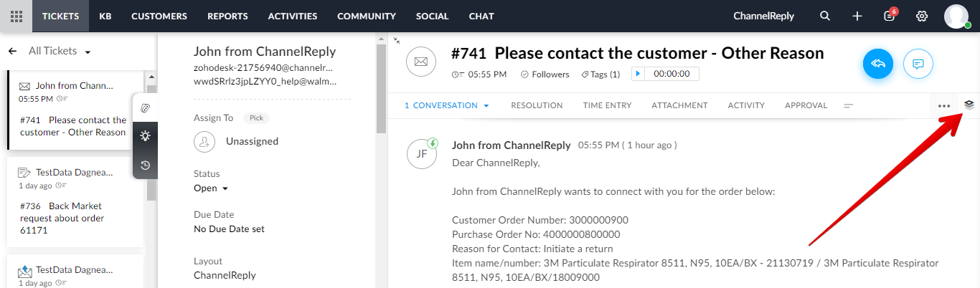Start the ticket timer play button
Viewport: 980px width, 288px height.
click(639, 73)
